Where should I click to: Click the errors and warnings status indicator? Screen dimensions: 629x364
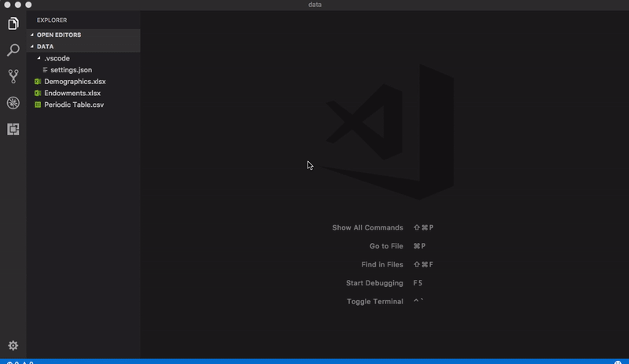(20, 362)
